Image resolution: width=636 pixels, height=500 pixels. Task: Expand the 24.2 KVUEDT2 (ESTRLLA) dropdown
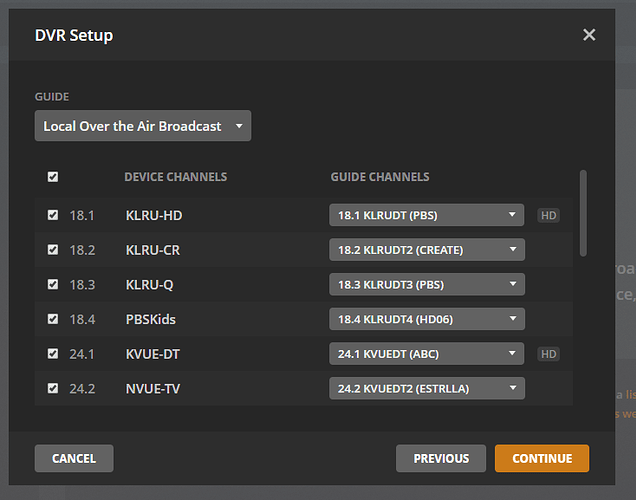click(427, 388)
